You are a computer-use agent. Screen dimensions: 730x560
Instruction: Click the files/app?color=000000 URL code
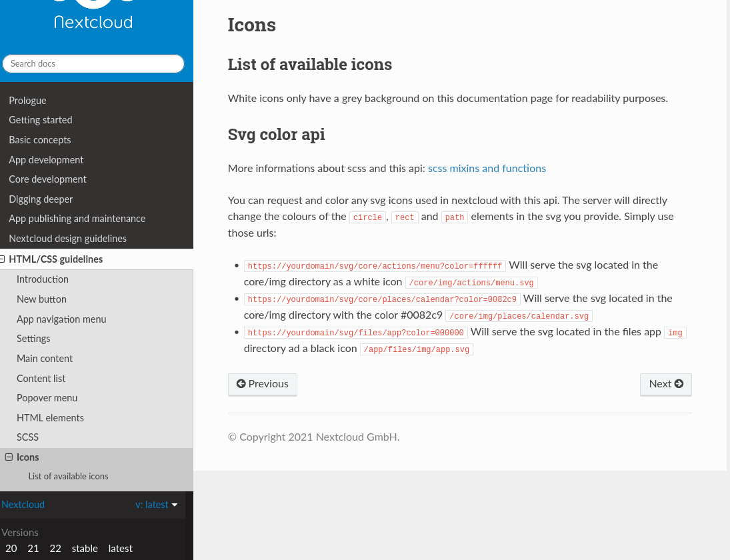pos(356,333)
